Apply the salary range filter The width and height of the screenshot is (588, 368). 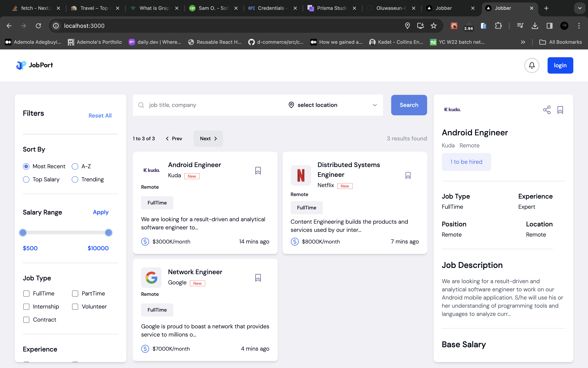[101, 212]
